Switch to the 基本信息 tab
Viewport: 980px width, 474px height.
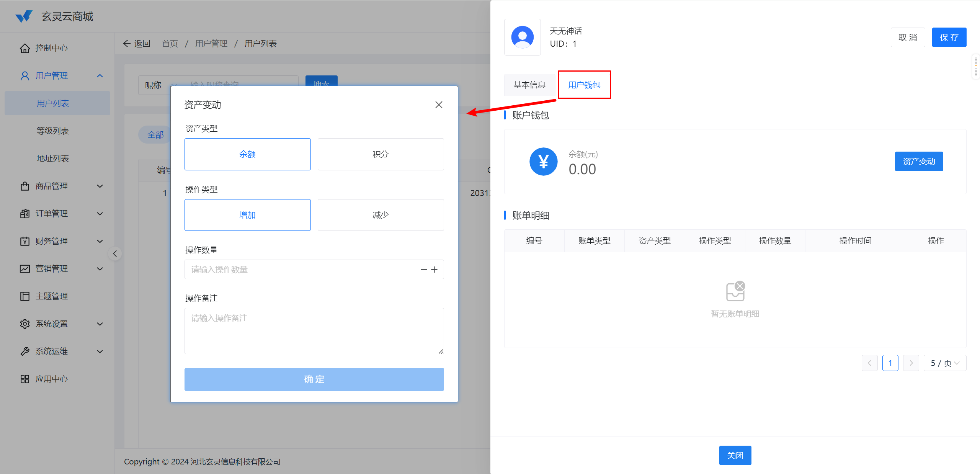point(529,85)
